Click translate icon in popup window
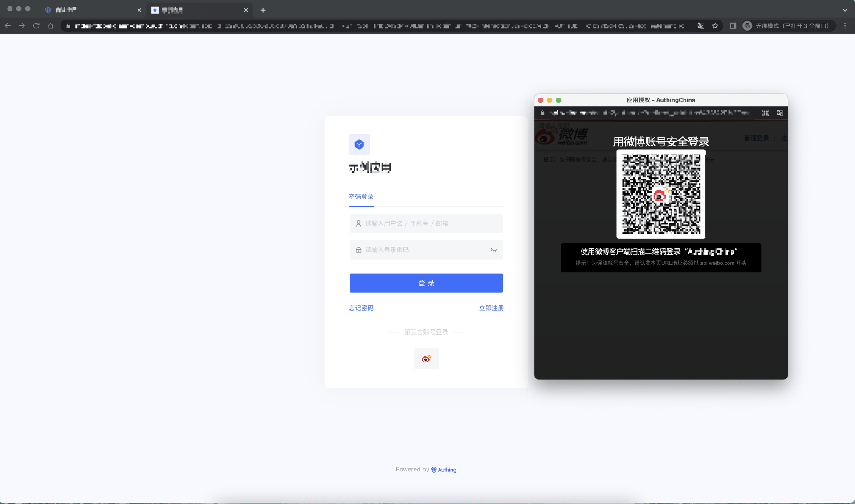Viewport: 855px width, 504px height. pos(779,113)
